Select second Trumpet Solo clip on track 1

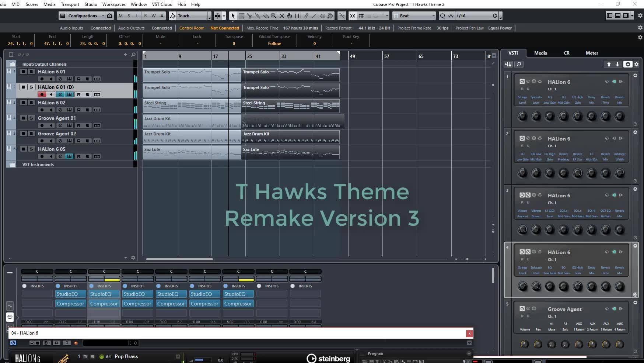(290, 75)
